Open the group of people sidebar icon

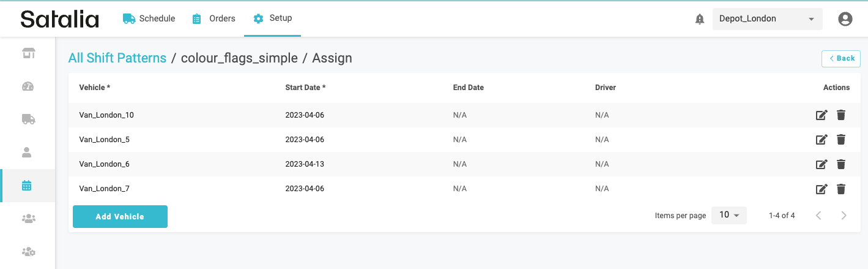tap(28, 219)
